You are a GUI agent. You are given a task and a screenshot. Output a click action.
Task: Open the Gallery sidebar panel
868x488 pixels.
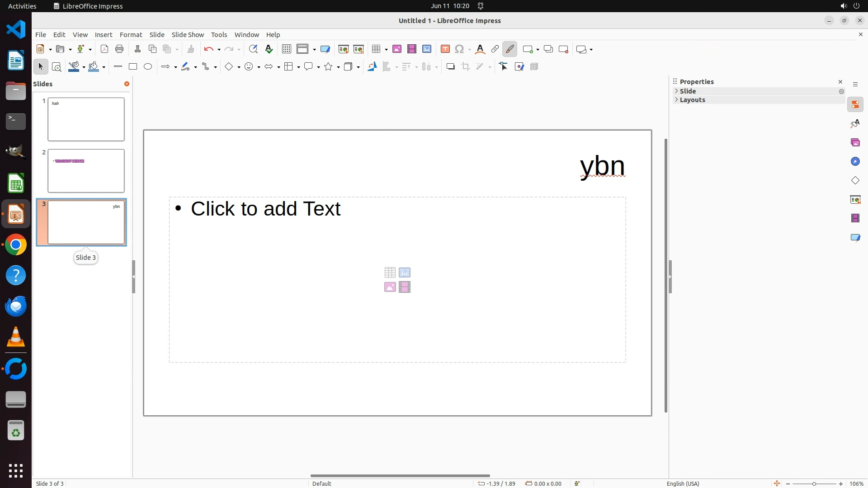click(x=855, y=143)
